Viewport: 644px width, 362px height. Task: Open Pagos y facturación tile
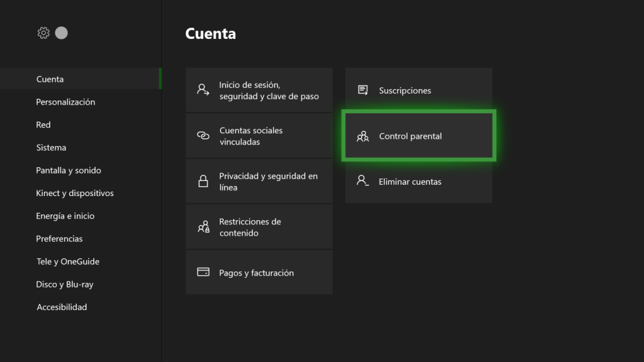pyautogui.click(x=259, y=272)
